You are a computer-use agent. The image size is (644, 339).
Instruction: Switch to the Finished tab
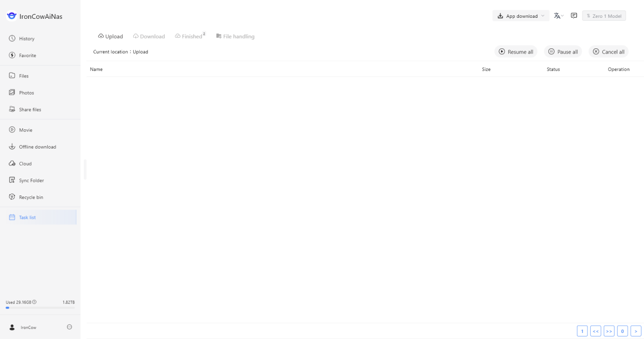point(190,36)
